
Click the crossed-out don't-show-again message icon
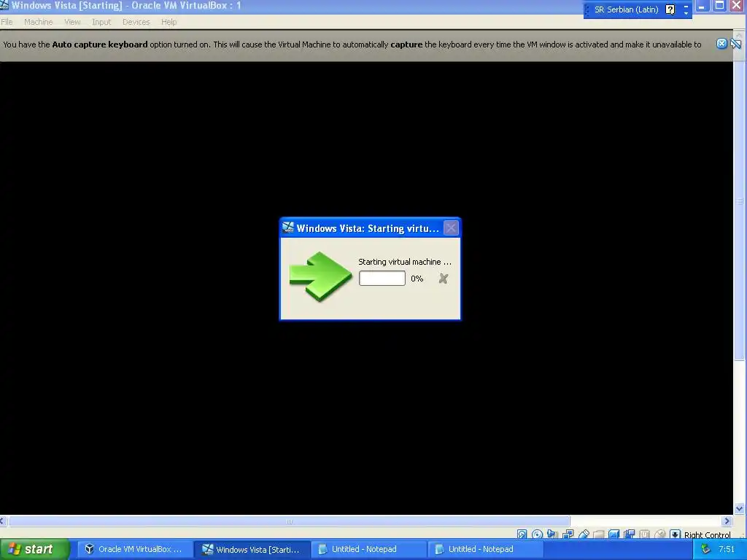tap(736, 44)
